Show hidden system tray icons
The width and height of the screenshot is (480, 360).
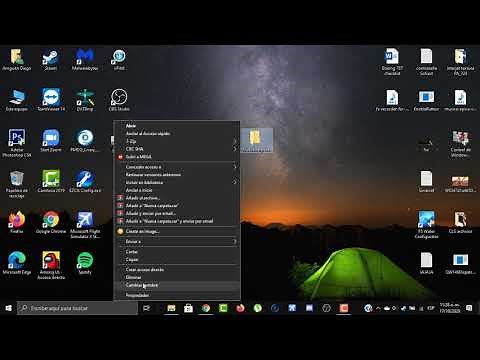click(378, 308)
